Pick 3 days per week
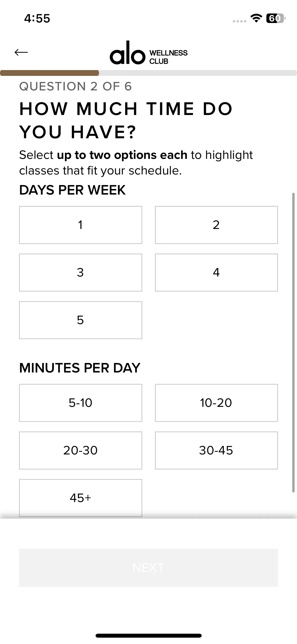This screenshot has height=644, width=297. [x=81, y=273]
